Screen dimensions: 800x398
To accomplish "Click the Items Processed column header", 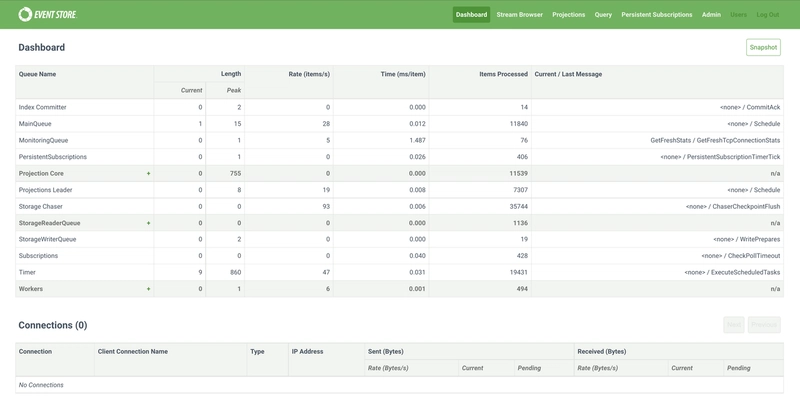I will tap(504, 74).
